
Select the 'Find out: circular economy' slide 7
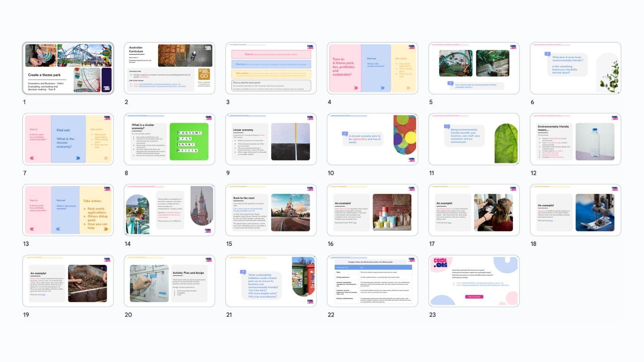(68, 139)
